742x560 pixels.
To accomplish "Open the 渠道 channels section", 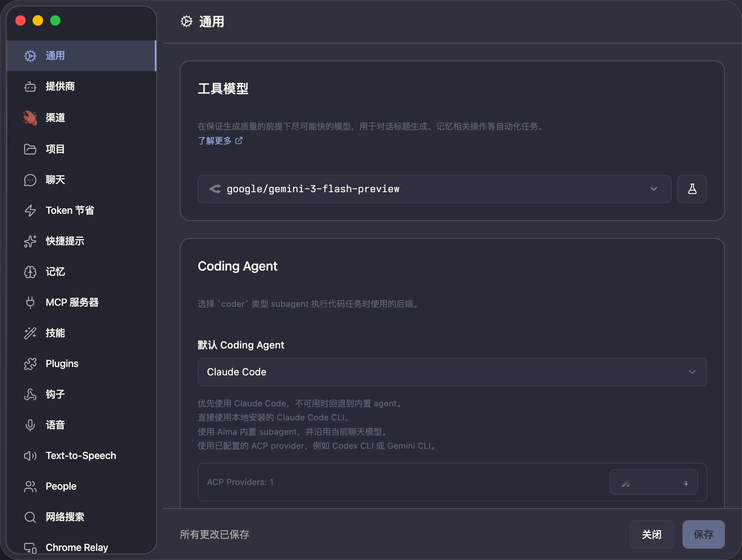I will coord(55,118).
